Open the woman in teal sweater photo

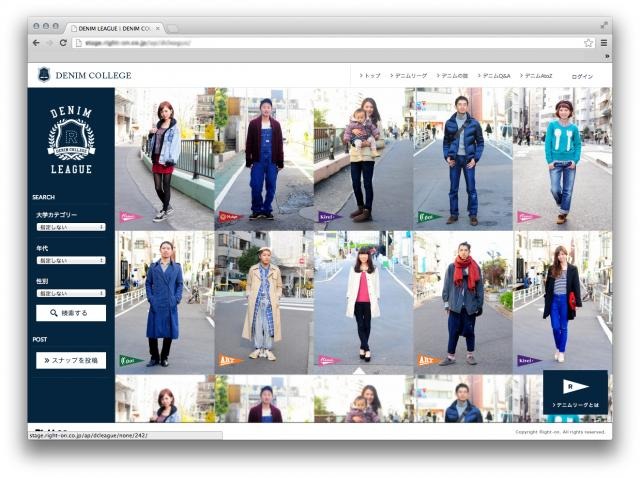tap(562, 159)
